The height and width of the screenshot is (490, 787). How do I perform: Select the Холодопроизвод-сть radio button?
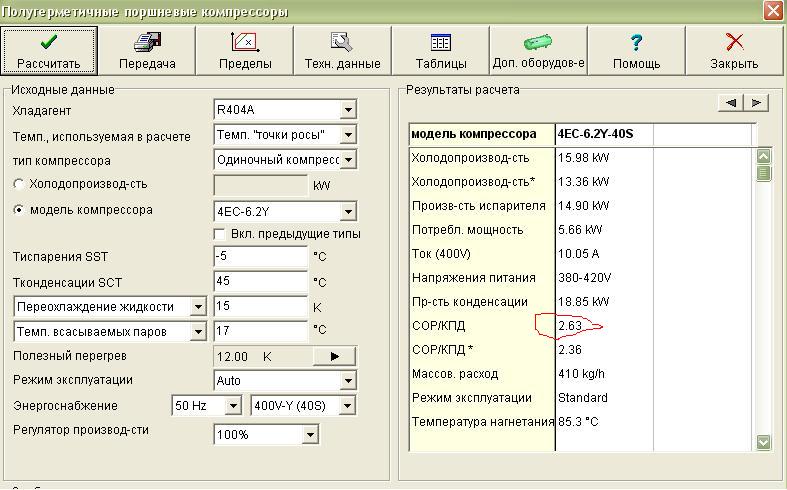(x=19, y=184)
